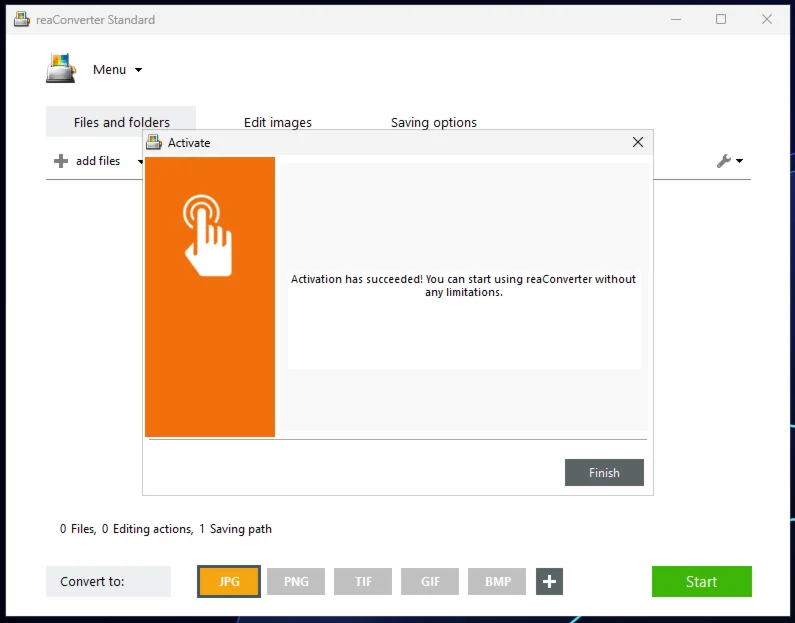Select PNG as the output format
The width and height of the screenshot is (795, 623).
[296, 581]
